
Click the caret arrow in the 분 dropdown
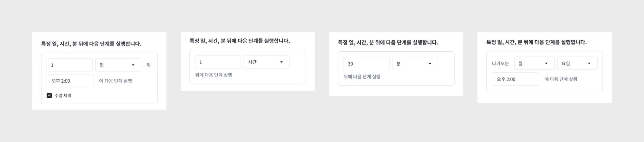[x=430, y=64]
